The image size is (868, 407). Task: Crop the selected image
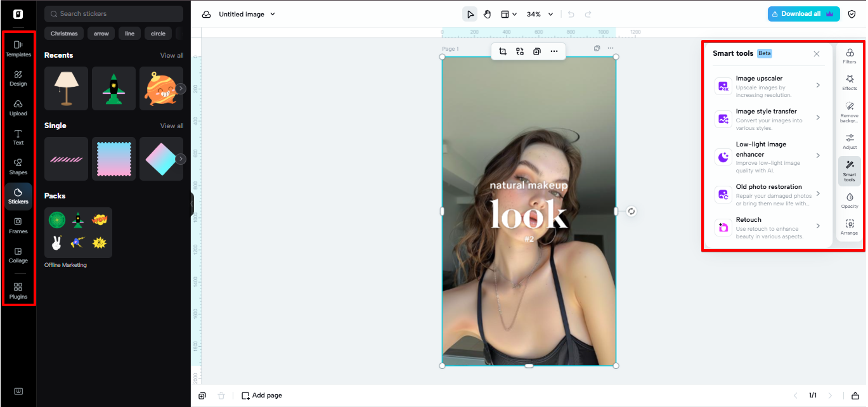[503, 51]
